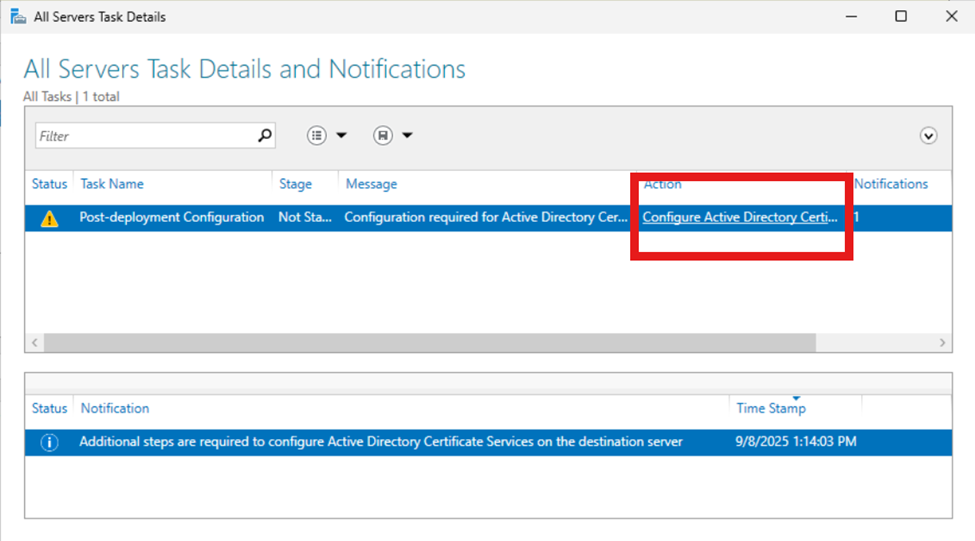
Task: Sort by the Stage column header
Action: pyautogui.click(x=295, y=184)
